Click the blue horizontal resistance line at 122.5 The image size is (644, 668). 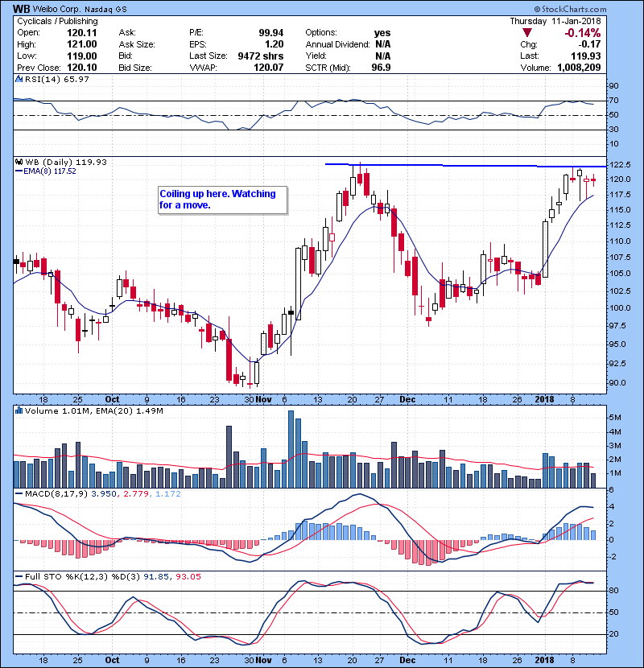[x=465, y=165]
